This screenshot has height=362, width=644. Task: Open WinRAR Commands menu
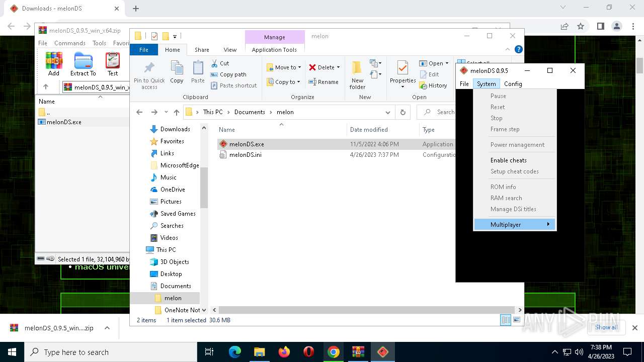(70, 43)
